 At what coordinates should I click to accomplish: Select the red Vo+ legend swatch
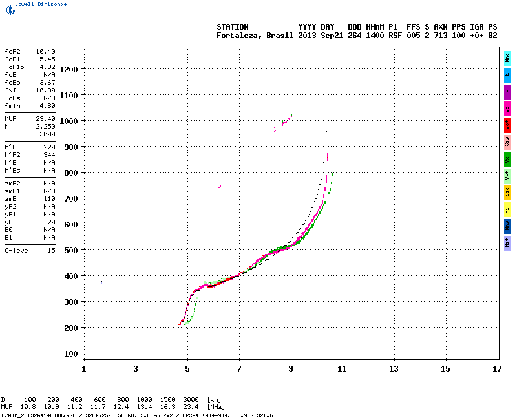point(507,125)
